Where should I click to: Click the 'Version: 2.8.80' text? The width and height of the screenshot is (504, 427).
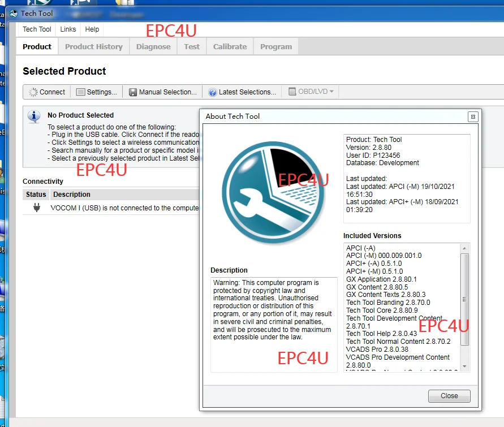coord(369,148)
